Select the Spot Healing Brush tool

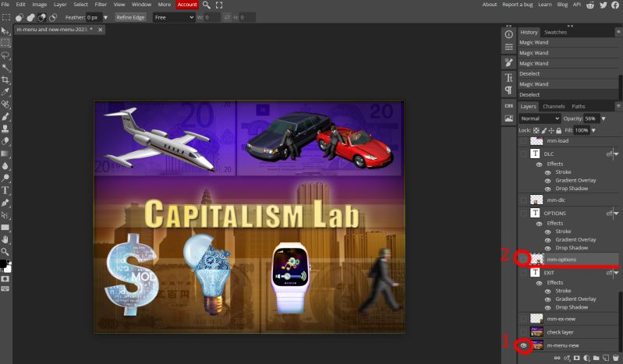tap(5, 104)
